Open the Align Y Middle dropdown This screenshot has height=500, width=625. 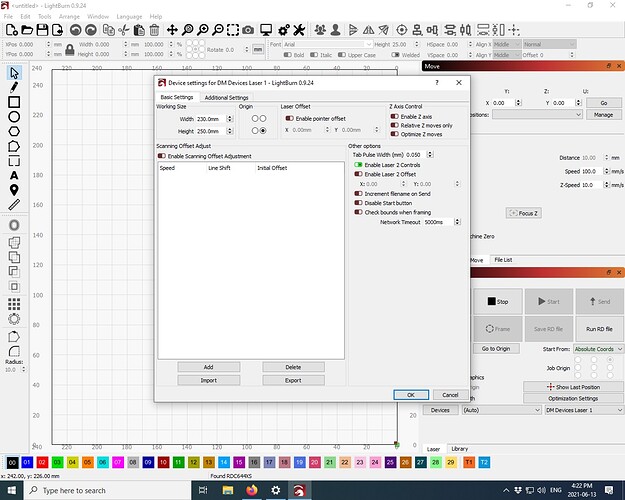507,55
